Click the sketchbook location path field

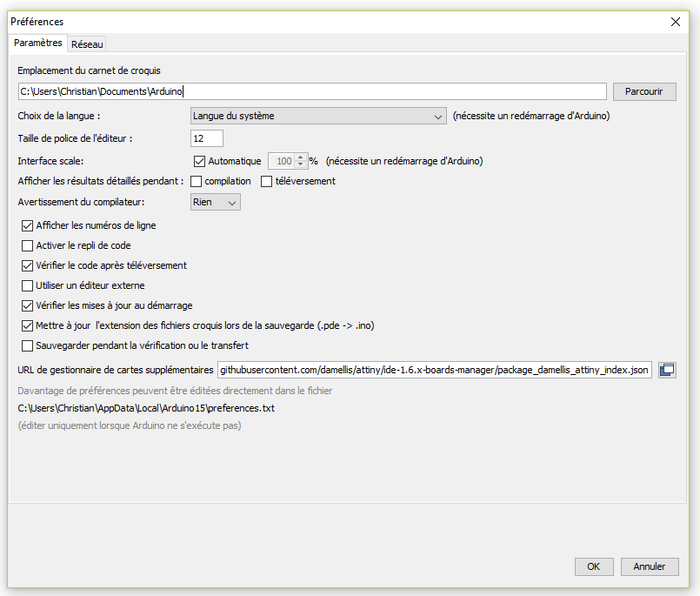(312, 91)
